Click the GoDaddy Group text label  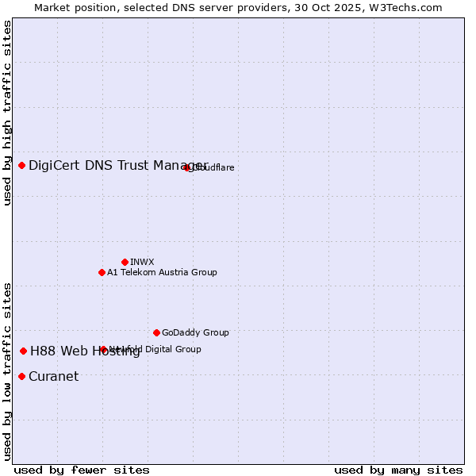[195, 332]
